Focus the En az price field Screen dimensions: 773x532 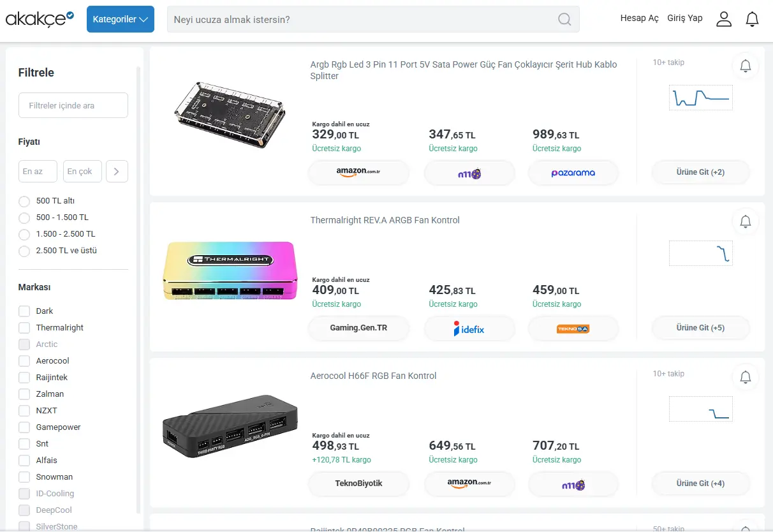[38, 171]
